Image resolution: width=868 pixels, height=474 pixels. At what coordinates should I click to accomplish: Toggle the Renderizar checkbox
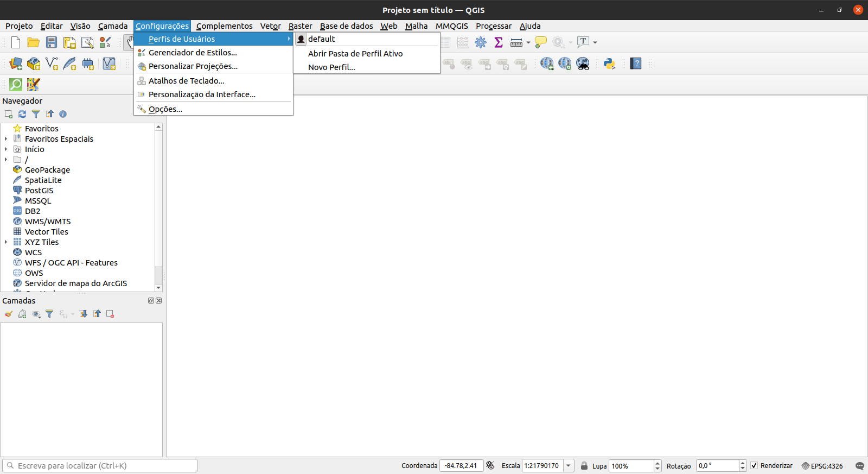tap(754, 466)
